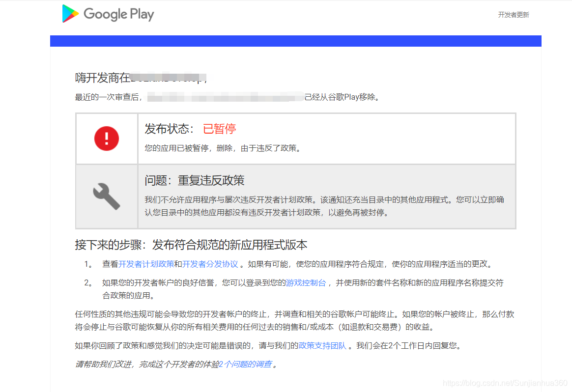Click the gray wrench icon
The height and width of the screenshot is (392, 572).
pos(107,196)
